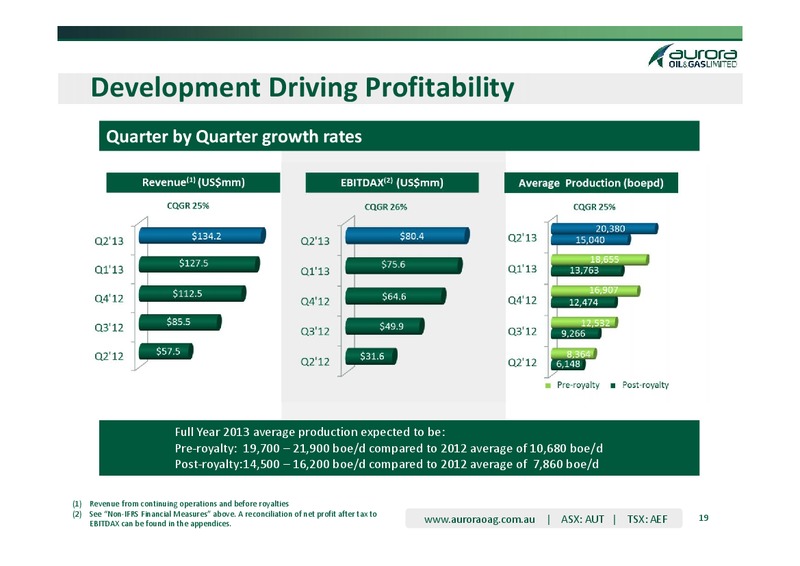This screenshot has width=800, height=566.
Task: Click the $134.2 revenue bar
Action: [203, 236]
